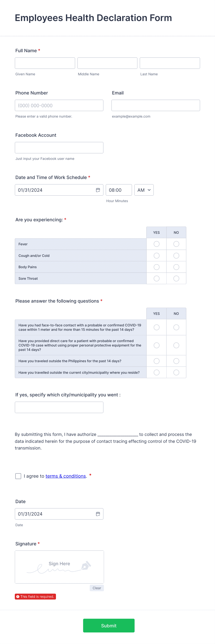Open the AM/PM dropdown

pyautogui.click(x=144, y=190)
